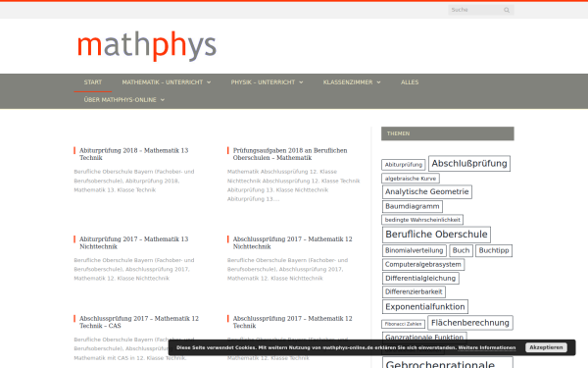Open the mathphys logo homepage
Viewport: 588px width, 368px height.
147,46
